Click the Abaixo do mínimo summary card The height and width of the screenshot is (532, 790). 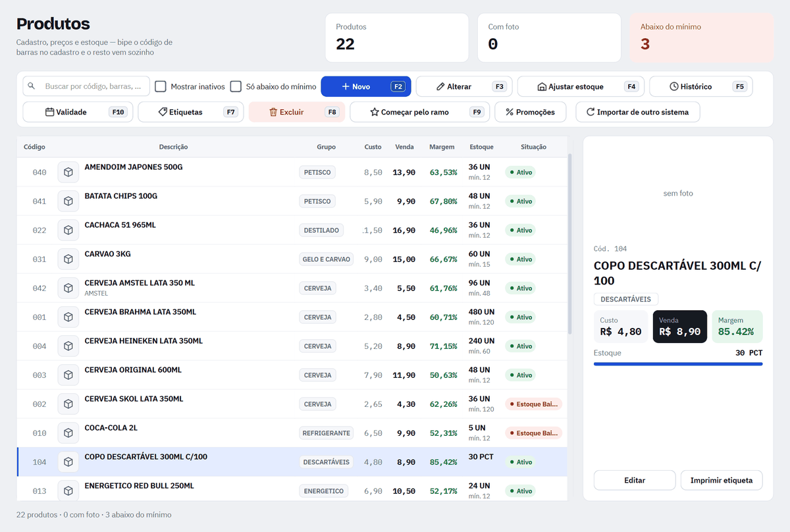click(701, 38)
